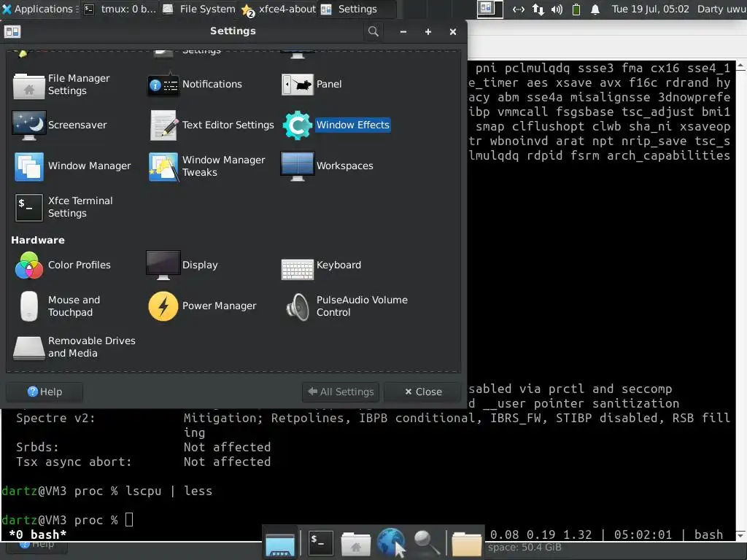Open PulseAudio Volume Control
Viewport: 747px width, 560px height.
[347, 306]
